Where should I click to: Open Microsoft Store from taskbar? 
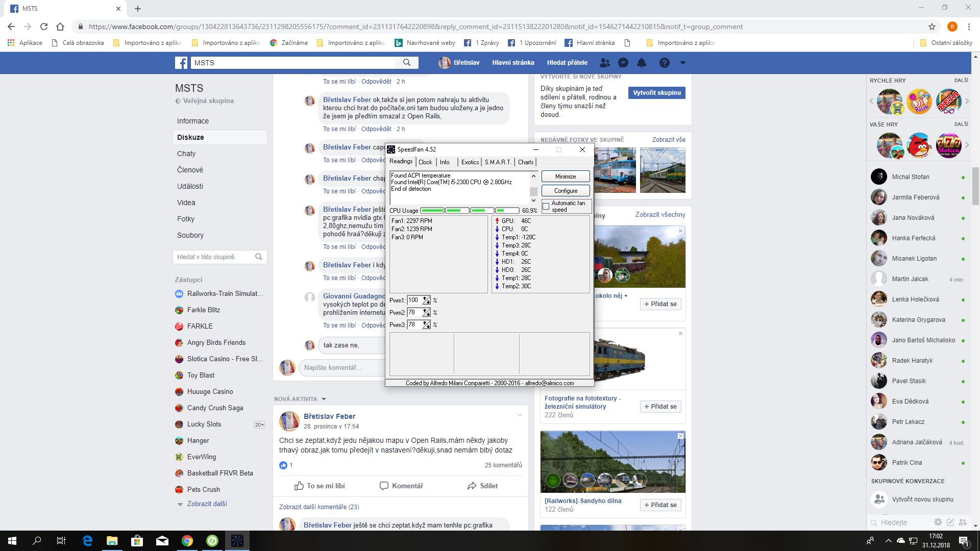(x=137, y=541)
